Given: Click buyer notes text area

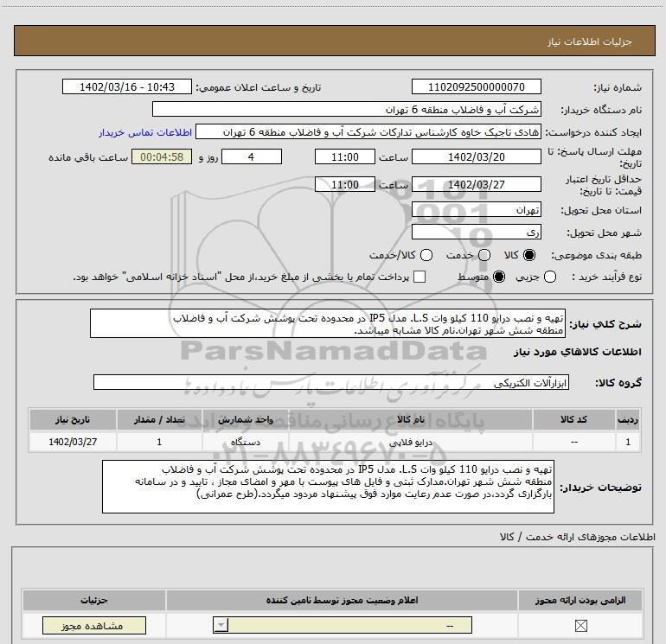Looking at the screenshot, I should (x=328, y=487).
